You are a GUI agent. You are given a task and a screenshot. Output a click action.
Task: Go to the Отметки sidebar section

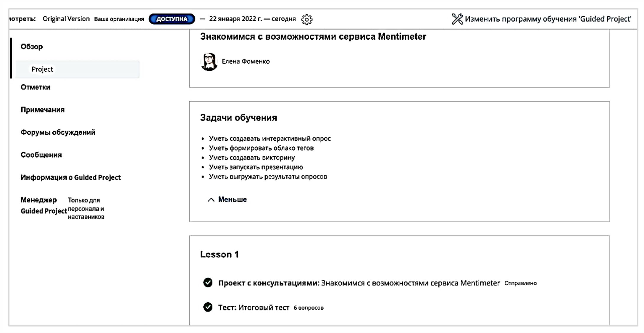pyautogui.click(x=35, y=87)
